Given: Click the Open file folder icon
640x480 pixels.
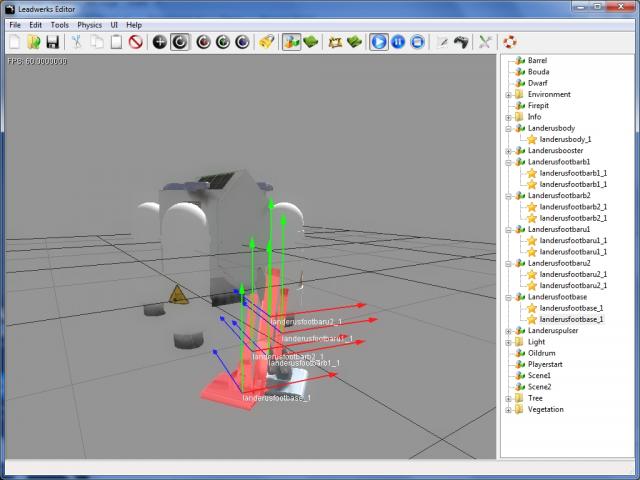Looking at the screenshot, I should click(x=33, y=42).
